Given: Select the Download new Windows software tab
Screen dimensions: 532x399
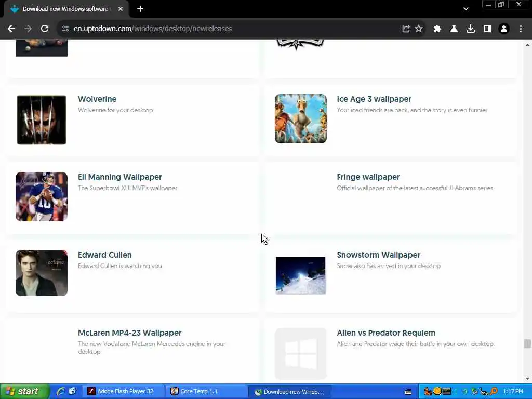Looking at the screenshot, I should pos(66,9).
